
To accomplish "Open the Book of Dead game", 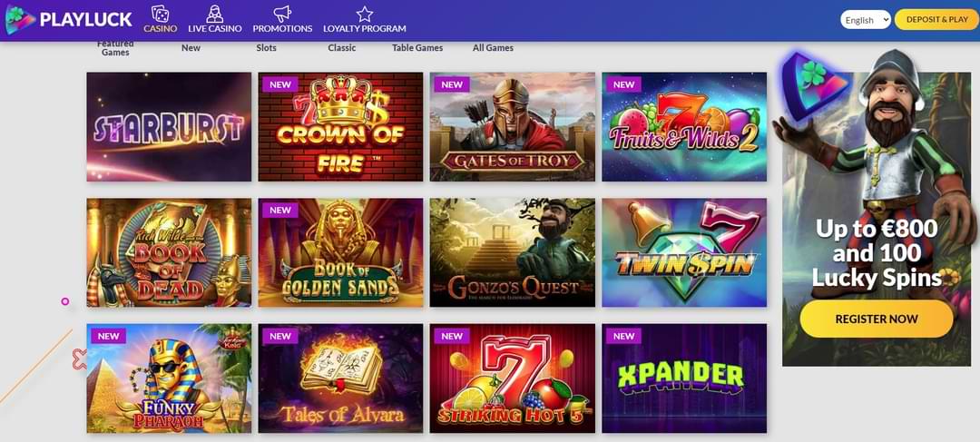I will coord(169,252).
